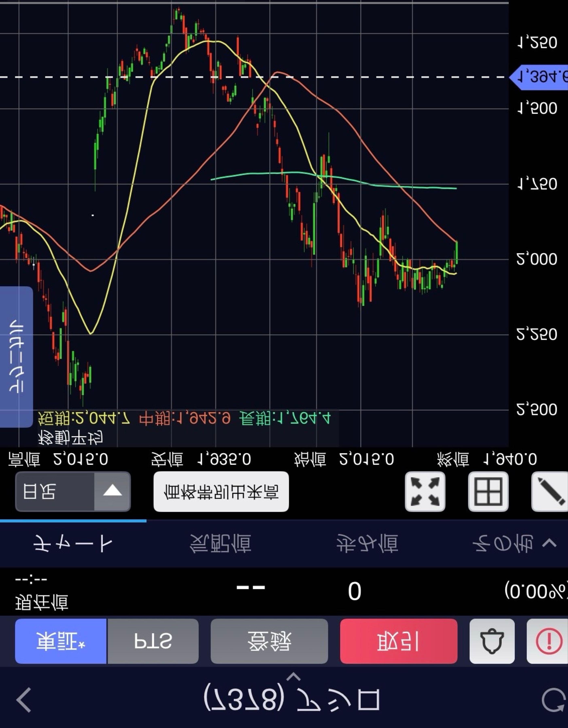This screenshot has height=728, width=568.
Task: Tap the 高値 price value
Action: point(81,459)
